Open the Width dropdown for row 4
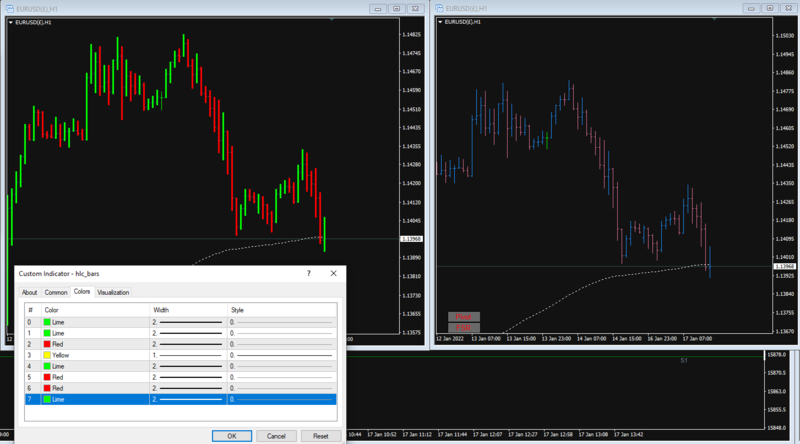The height and width of the screenshot is (444, 800). 188,366
